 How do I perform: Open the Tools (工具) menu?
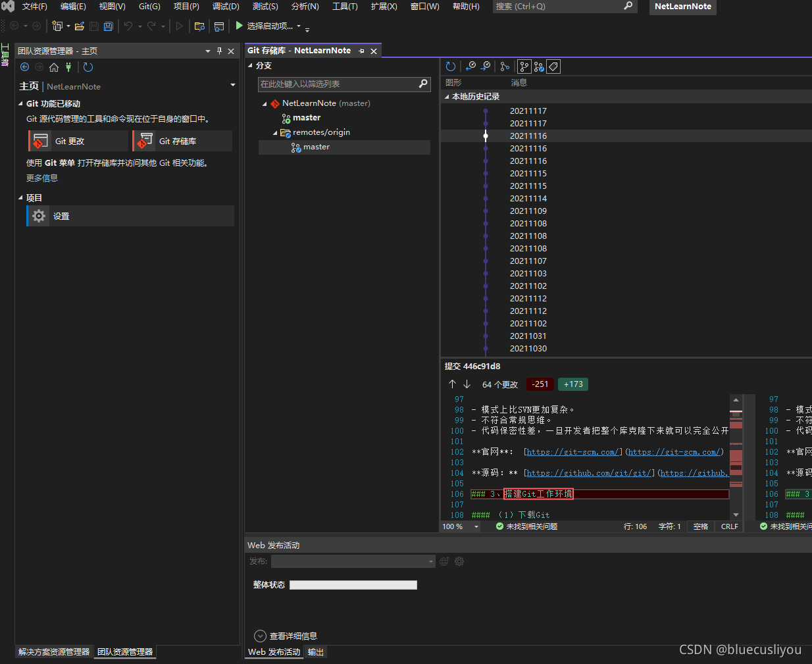tap(345, 7)
